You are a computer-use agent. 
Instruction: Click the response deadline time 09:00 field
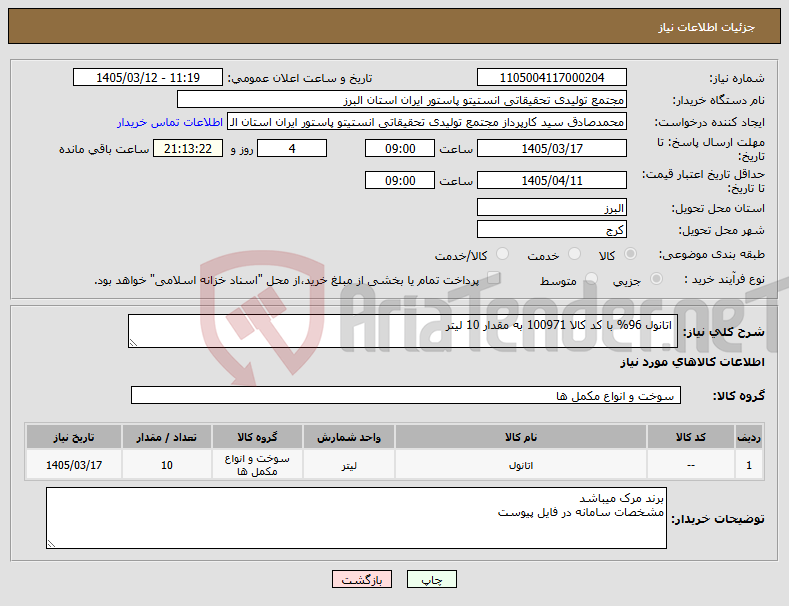pyautogui.click(x=400, y=148)
